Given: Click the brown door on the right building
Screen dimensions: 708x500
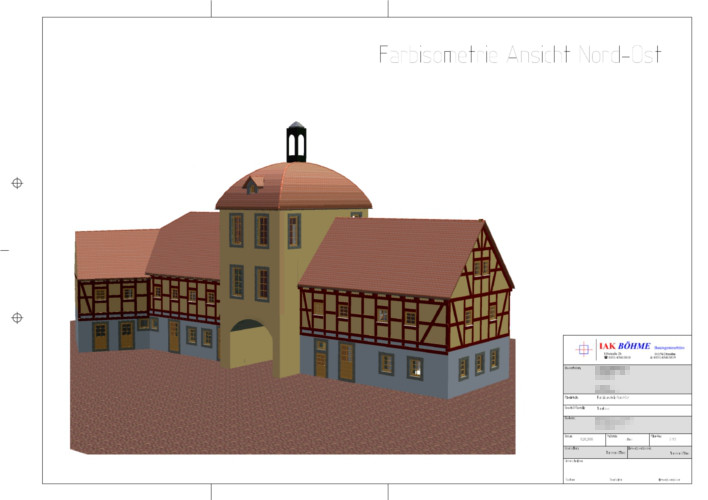Looking at the screenshot, I should pos(346,362).
